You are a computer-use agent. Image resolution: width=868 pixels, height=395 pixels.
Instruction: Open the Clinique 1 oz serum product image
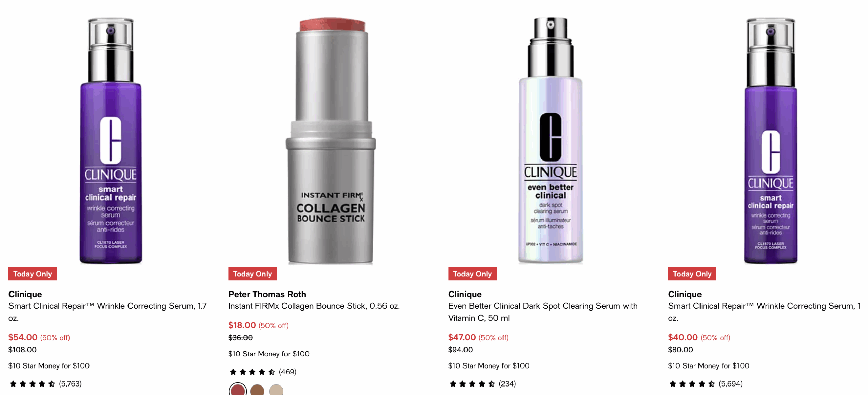click(x=770, y=141)
